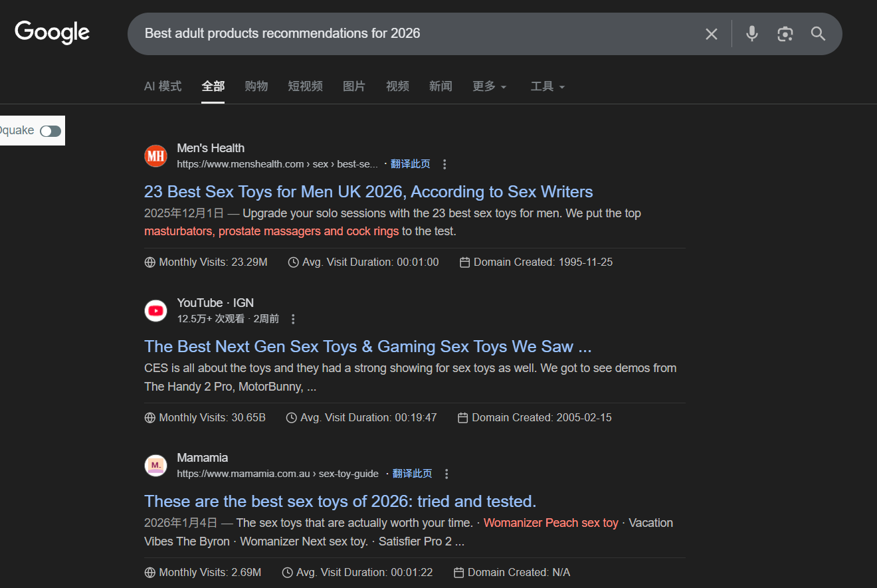Screen dimensions: 877x588
Task: Toggle the quake switch on the left
Action: click(50, 131)
